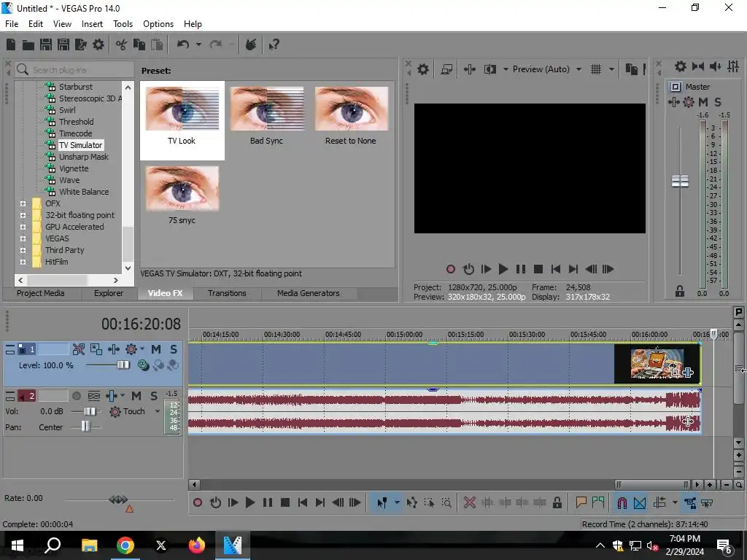Mute audio track 2
Viewport: 747px width, 560px height.
click(x=136, y=396)
